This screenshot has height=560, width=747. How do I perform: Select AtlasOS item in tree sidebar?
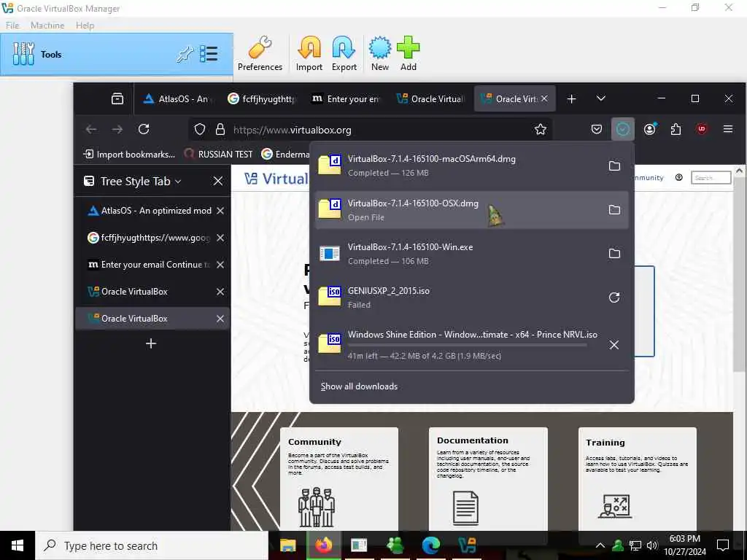[x=152, y=211]
